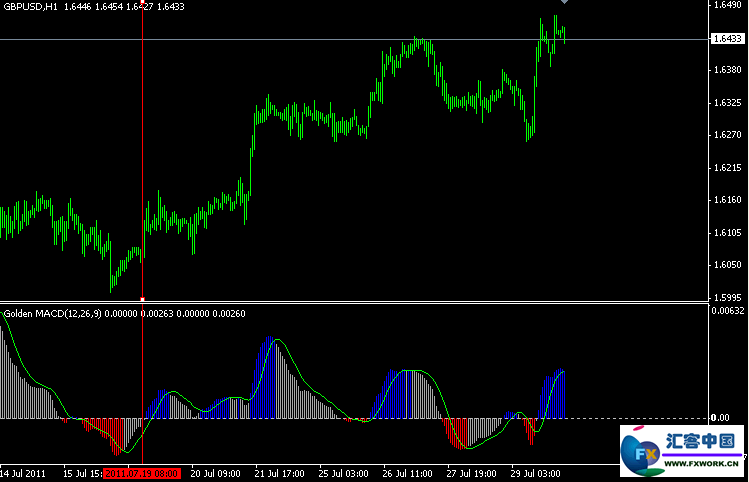Click the 0.00632 MACD scale label

point(727,311)
